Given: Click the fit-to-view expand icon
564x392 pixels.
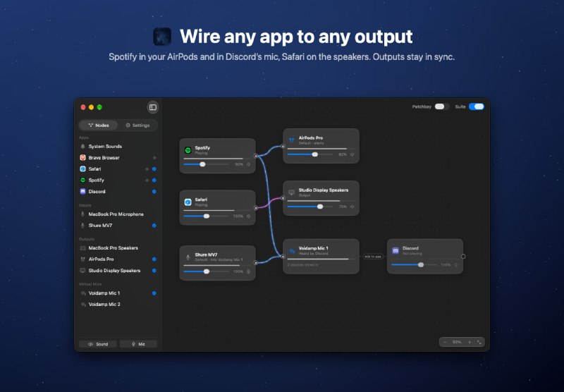Looking at the screenshot, I should [x=479, y=342].
